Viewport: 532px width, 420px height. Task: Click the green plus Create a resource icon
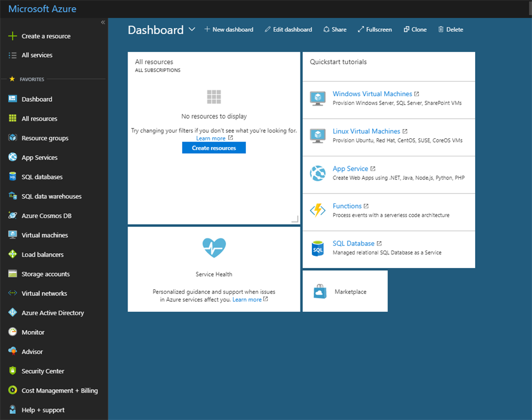(13, 36)
